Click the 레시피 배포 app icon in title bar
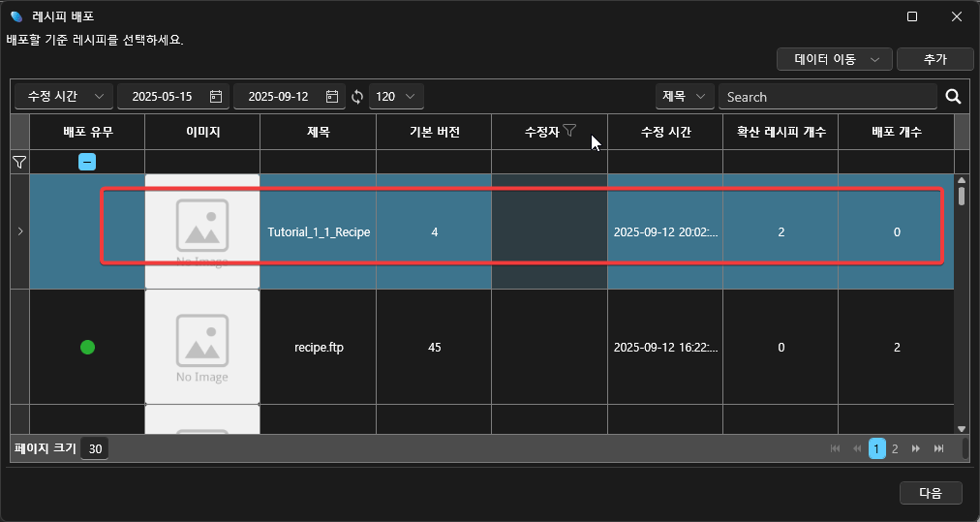The image size is (980, 522). [x=16, y=16]
